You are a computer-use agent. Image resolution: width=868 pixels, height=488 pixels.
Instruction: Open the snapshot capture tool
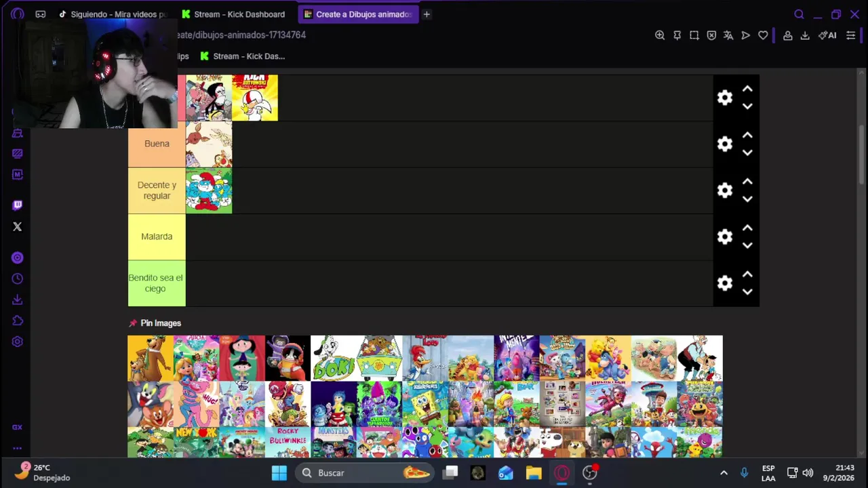694,35
